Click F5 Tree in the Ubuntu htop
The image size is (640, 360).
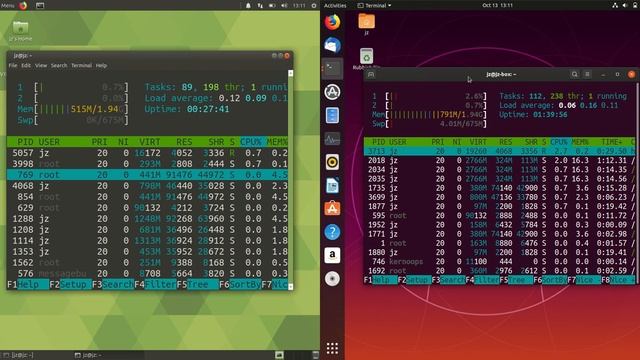516,280
